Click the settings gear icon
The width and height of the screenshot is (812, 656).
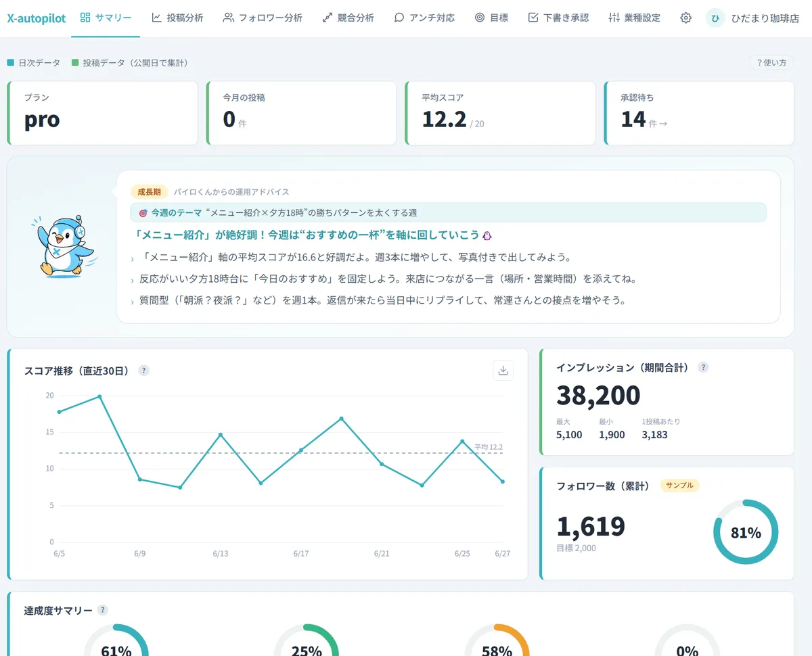(x=685, y=18)
